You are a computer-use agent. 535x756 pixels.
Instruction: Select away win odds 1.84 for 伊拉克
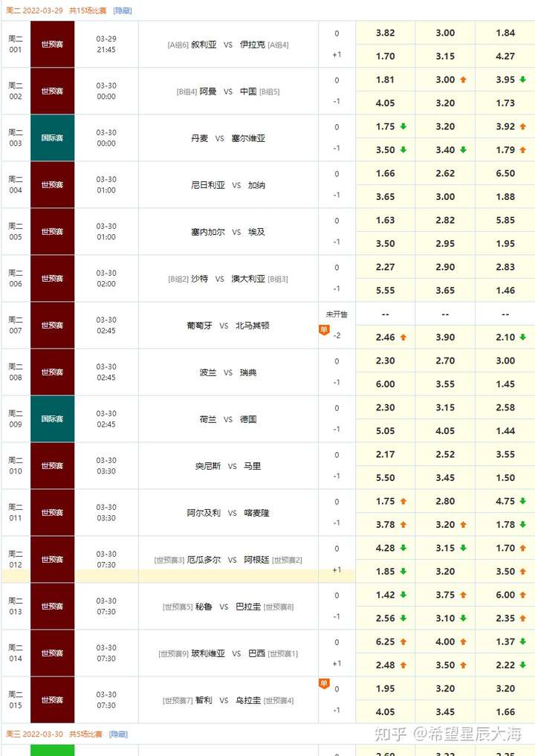[x=505, y=33]
